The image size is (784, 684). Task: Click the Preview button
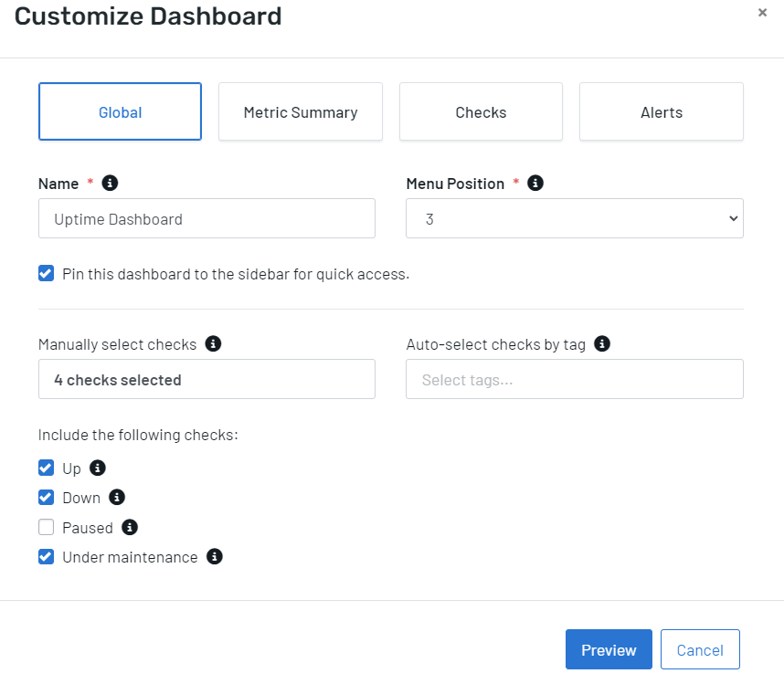coord(609,649)
